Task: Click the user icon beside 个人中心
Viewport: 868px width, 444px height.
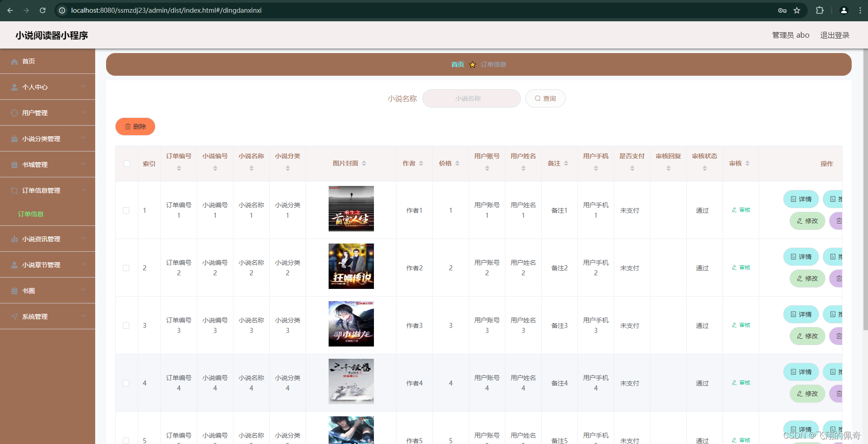Action: [15, 87]
